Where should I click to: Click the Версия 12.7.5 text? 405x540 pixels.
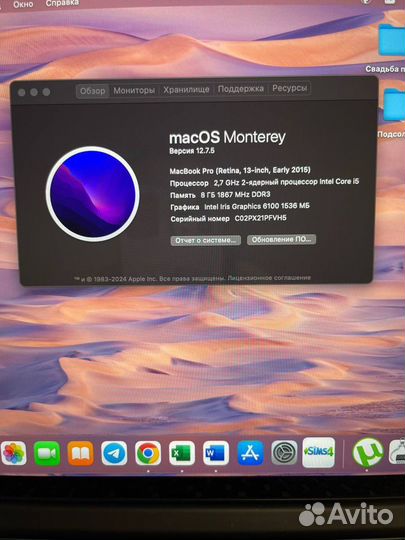pos(192,151)
